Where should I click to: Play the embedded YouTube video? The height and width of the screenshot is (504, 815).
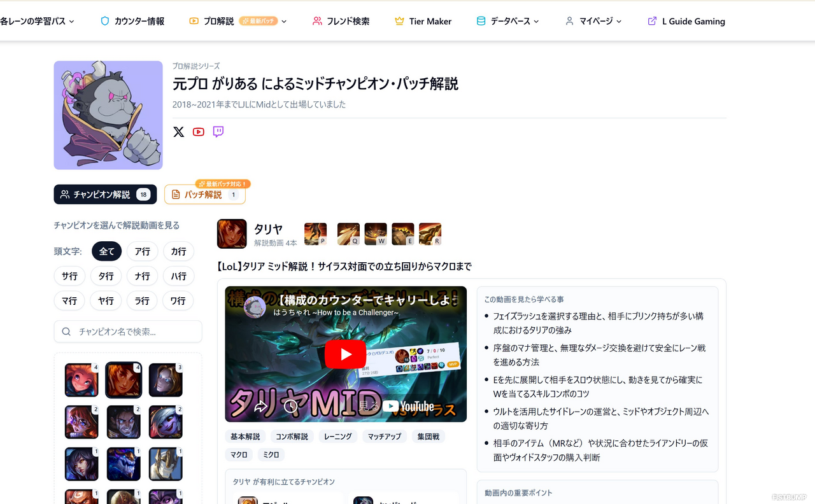click(345, 354)
